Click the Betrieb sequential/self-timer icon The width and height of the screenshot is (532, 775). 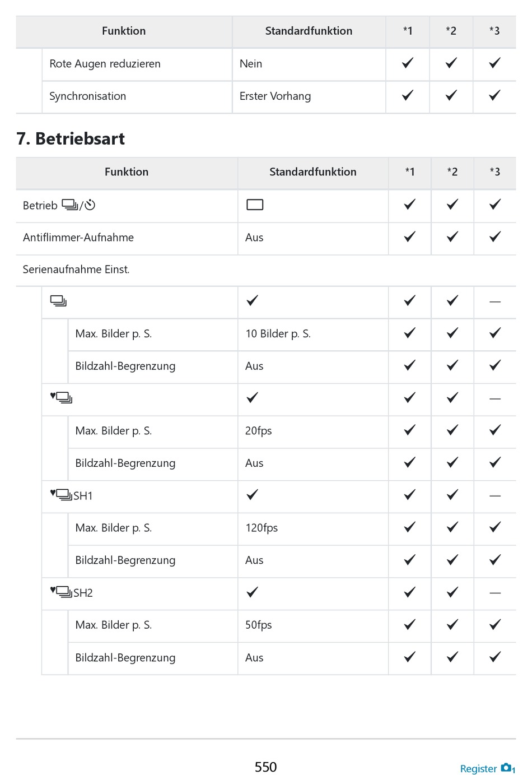[78, 205]
